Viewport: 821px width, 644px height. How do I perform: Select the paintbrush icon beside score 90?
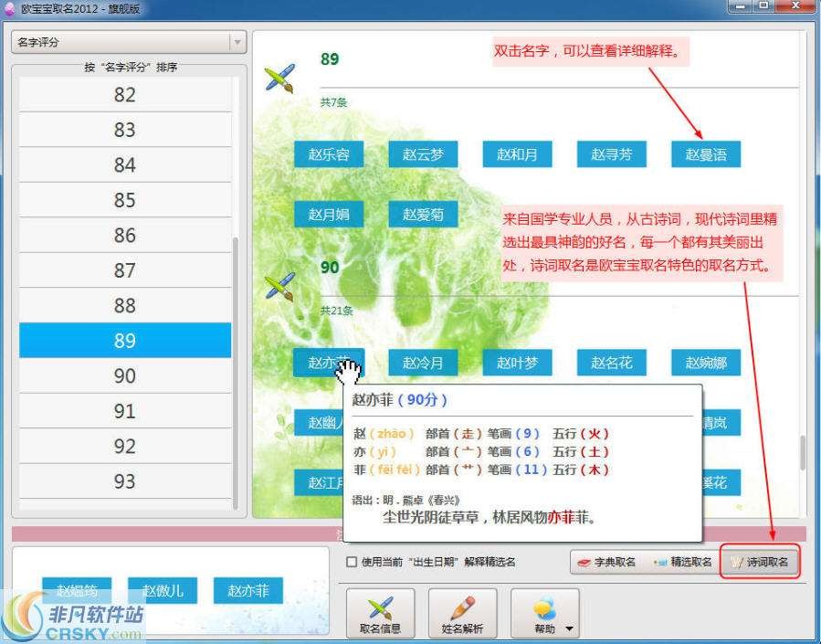[x=279, y=285]
